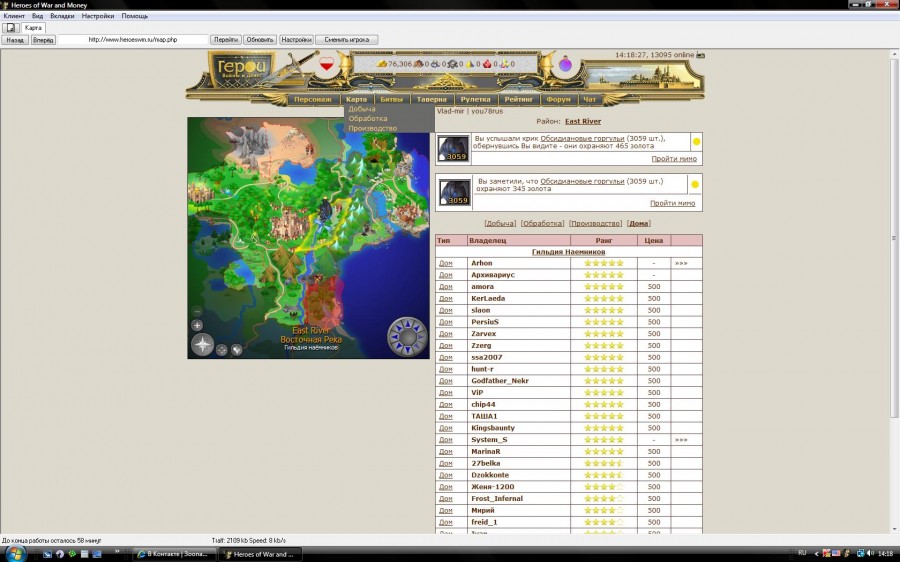
Task: Click the Обновить button
Action: pyautogui.click(x=260, y=40)
